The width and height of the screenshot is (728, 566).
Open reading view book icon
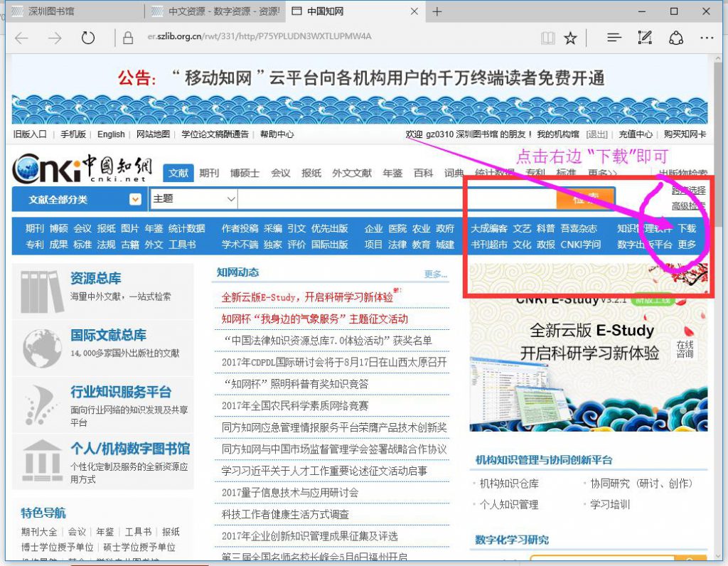click(x=547, y=38)
